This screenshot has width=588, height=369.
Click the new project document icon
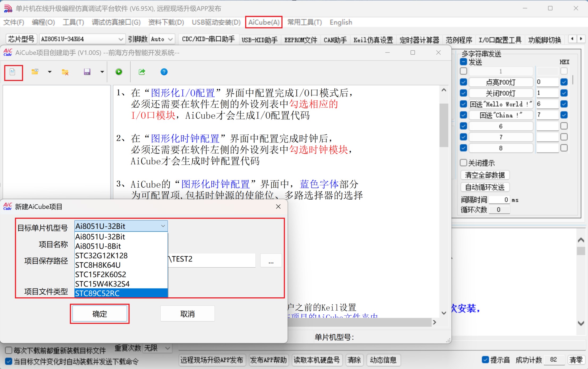(12, 72)
